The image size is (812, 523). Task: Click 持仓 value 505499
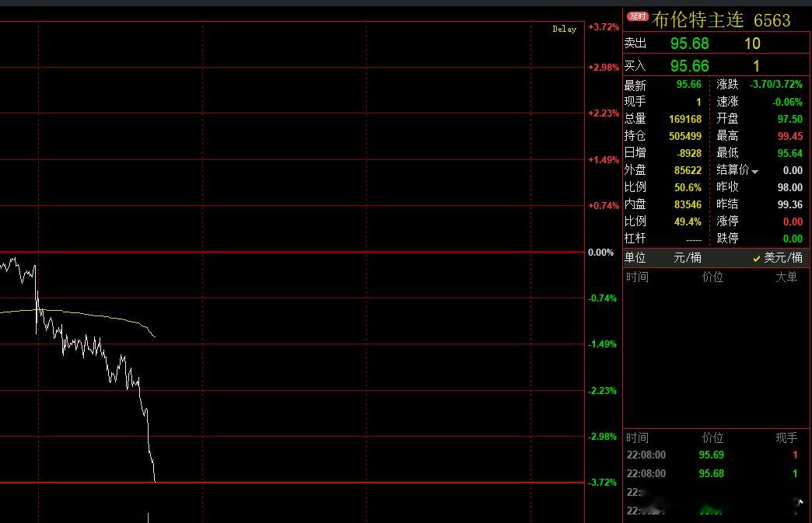tap(685, 136)
